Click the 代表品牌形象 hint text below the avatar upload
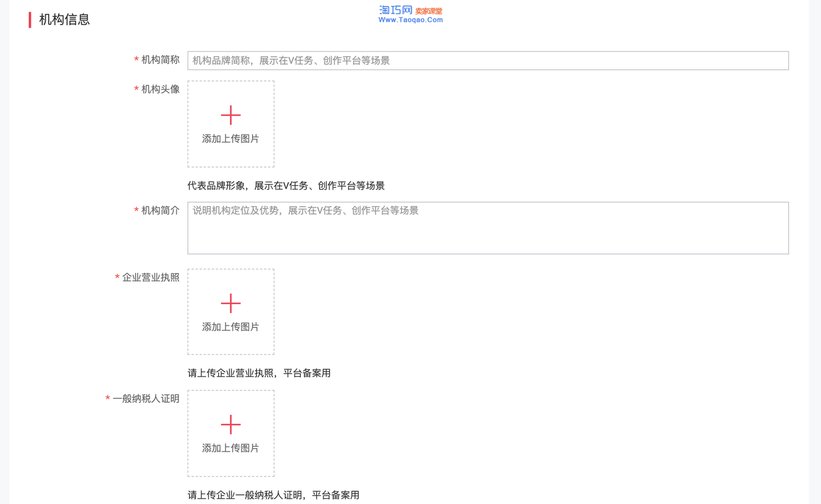Image resolution: width=821 pixels, height=504 pixels. (x=286, y=186)
